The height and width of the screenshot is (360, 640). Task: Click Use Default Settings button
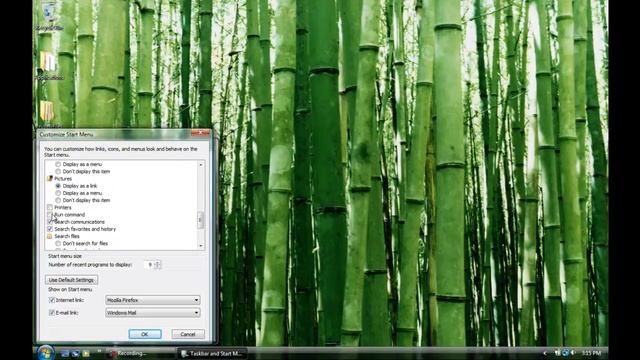[x=71, y=280]
